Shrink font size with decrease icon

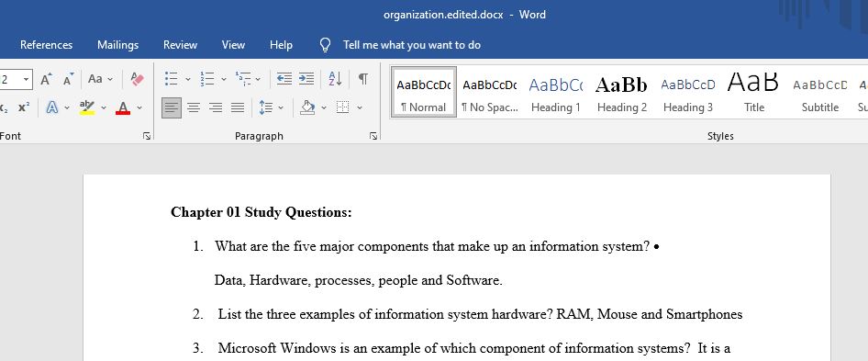click(68, 79)
